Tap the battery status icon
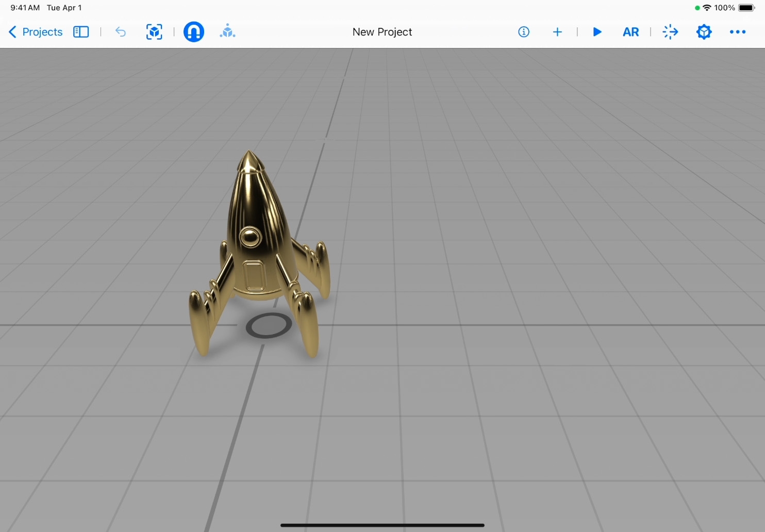Viewport: 765px width, 532px height. click(746, 8)
